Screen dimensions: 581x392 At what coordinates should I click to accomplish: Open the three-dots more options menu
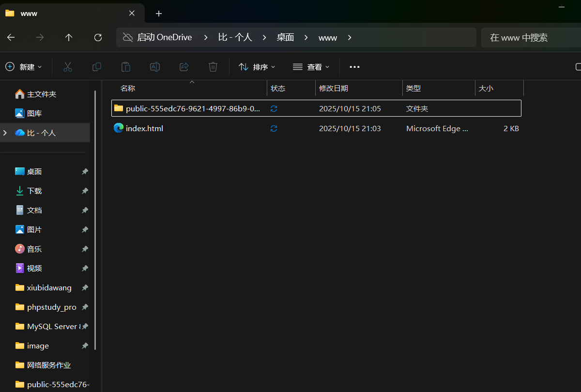point(354,67)
